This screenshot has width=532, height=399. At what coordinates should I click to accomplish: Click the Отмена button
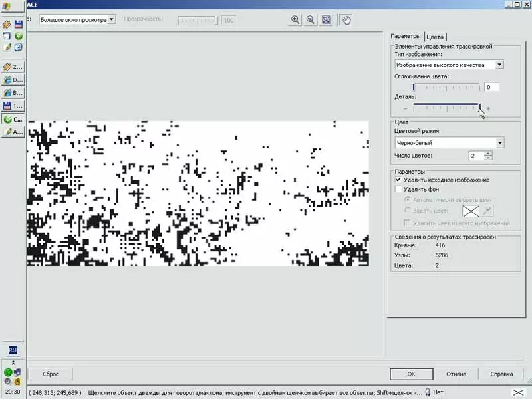[x=456, y=374]
